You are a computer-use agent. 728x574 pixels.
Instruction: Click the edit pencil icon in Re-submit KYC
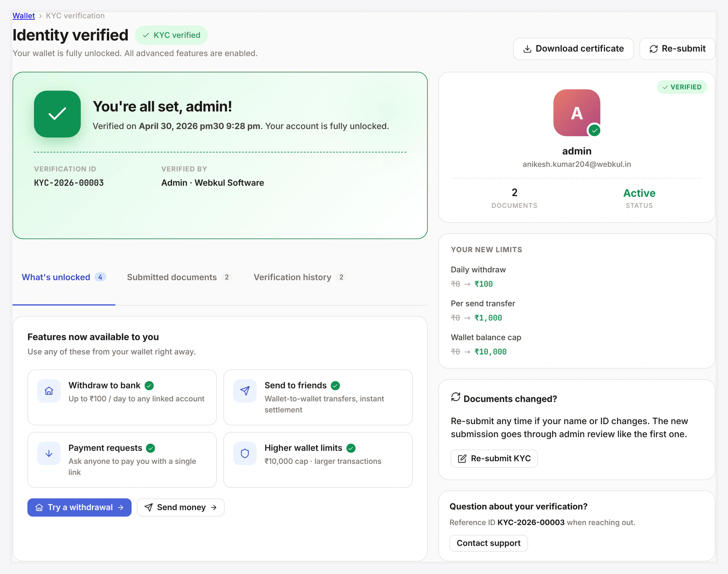point(462,459)
